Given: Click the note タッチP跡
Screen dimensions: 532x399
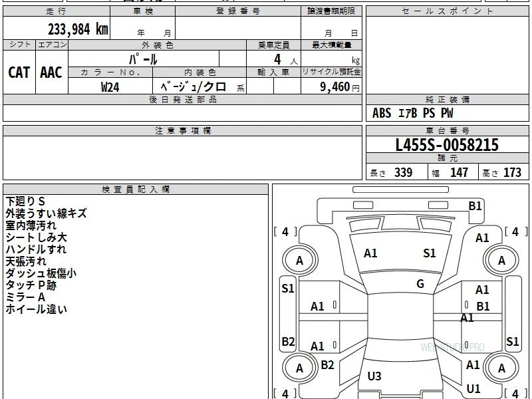Looking at the screenshot, I should 31,285.
